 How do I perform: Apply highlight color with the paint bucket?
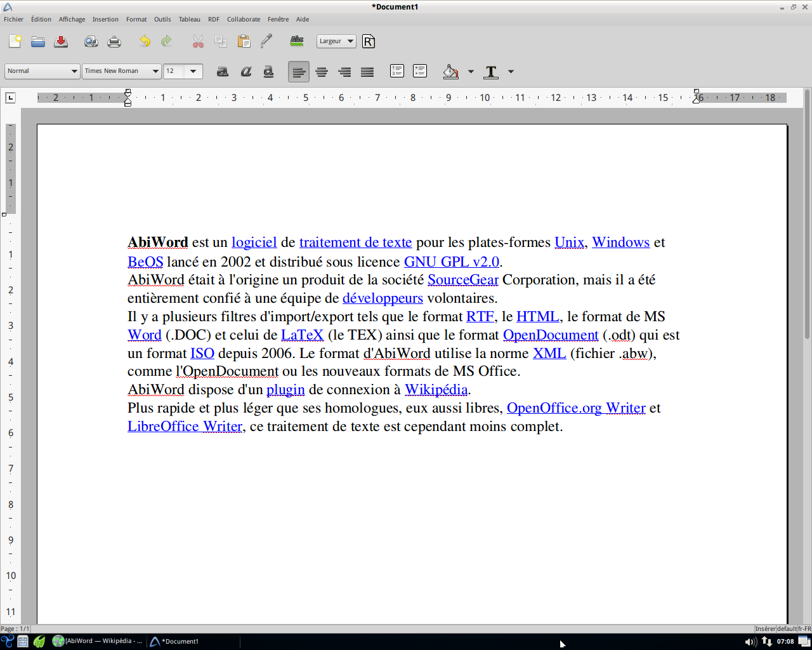click(x=451, y=72)
